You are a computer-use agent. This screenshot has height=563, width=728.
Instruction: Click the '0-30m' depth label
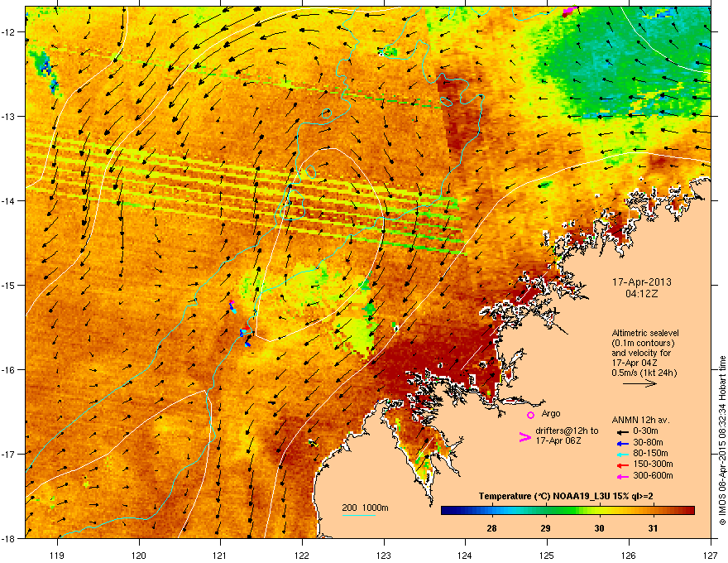645,431
